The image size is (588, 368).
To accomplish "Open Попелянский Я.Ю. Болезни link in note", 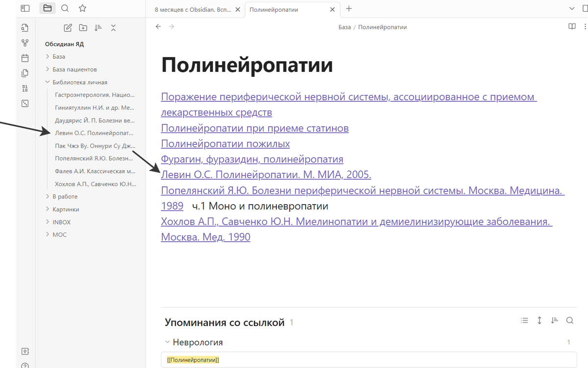I will click(x=363, y=198).
